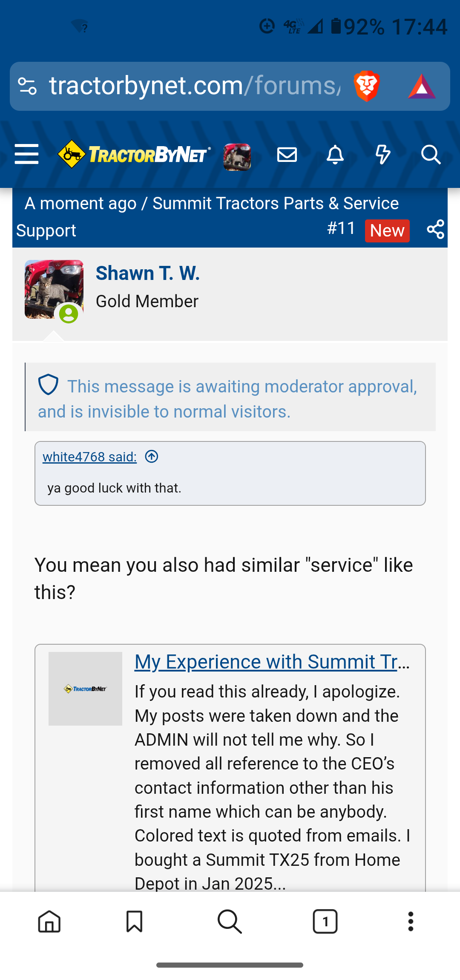This screenshot has width=460, height=980.
Task: Open the hamburger navigation menu
Action: coord(26,154)
